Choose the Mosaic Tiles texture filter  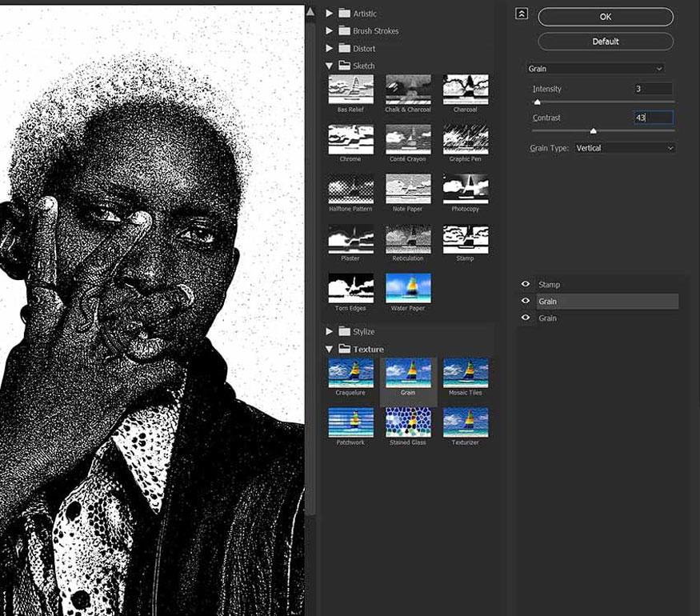coord(466,373)
